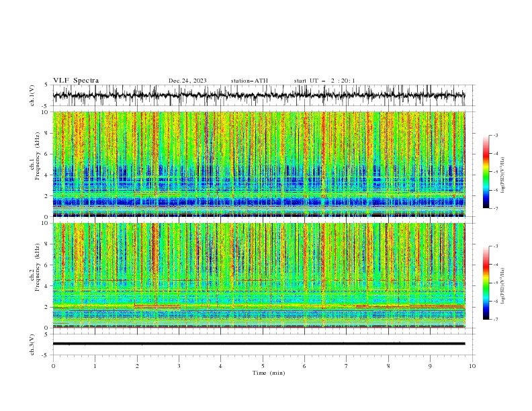Click the upper color scale bar beside ch.1

(x=486, y=172)
